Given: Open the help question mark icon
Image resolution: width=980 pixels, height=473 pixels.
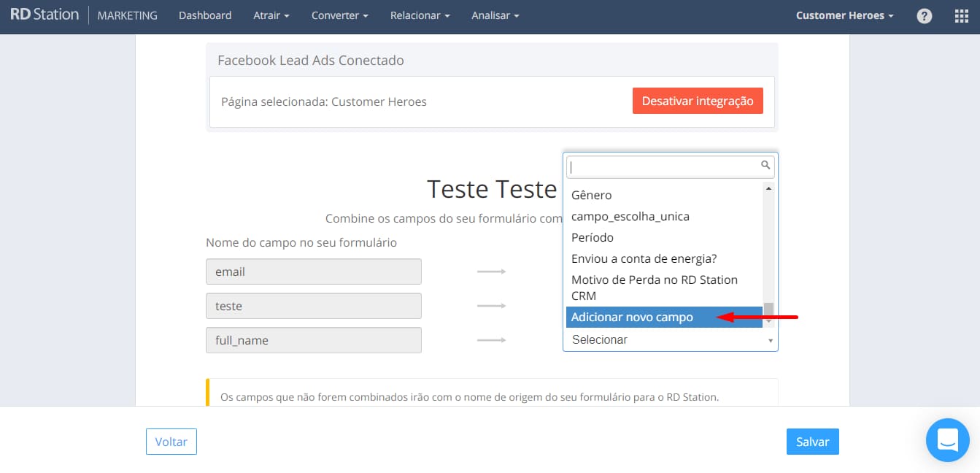Looking at the screenshot, I should [x=924, y=15].
